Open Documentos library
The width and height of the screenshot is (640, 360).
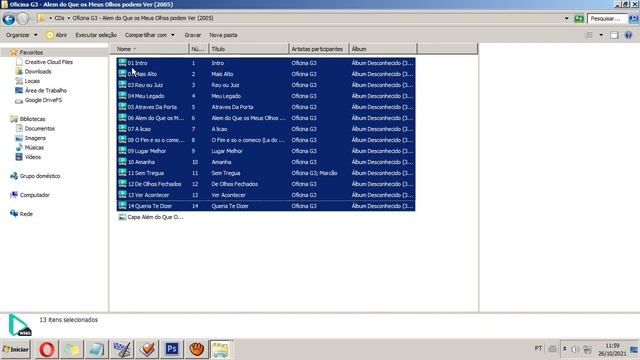[x=39, y=129]
